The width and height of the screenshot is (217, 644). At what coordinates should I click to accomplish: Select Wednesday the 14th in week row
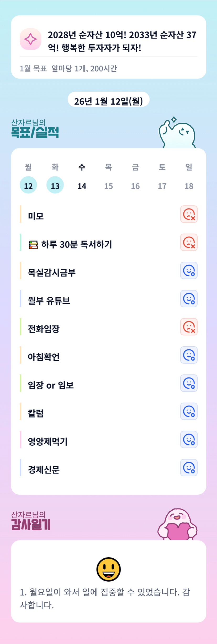click(82, 185)
